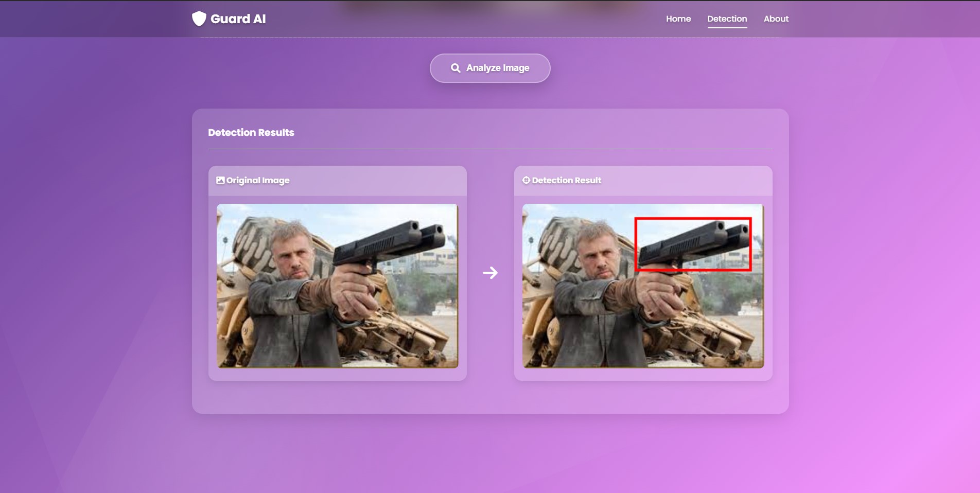Screen dimensions: 980x493
Task: Click the "Original Image" label text
Action: (x=258, y=180)
